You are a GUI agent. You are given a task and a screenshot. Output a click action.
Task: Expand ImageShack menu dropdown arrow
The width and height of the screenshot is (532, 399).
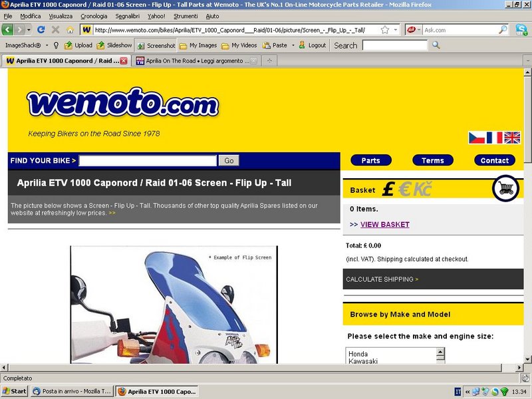pyautogui.click(x=47, y=45)
